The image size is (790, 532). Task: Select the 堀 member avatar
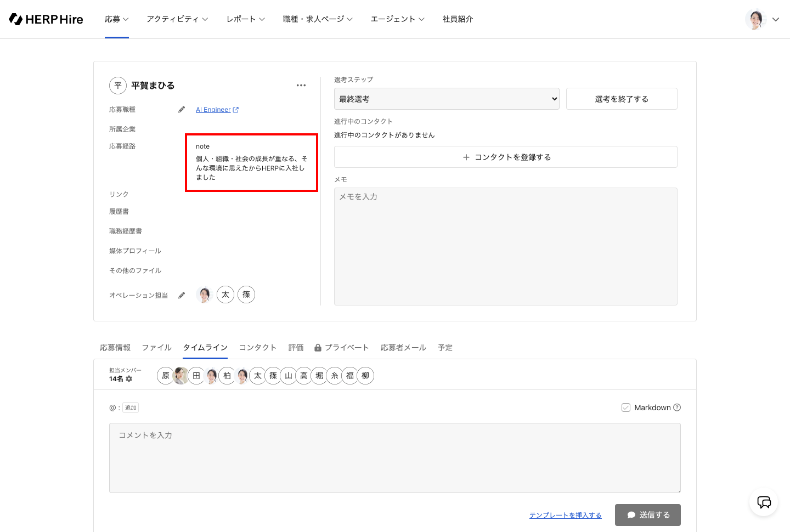pyautogui.click(x=319, y=376)
